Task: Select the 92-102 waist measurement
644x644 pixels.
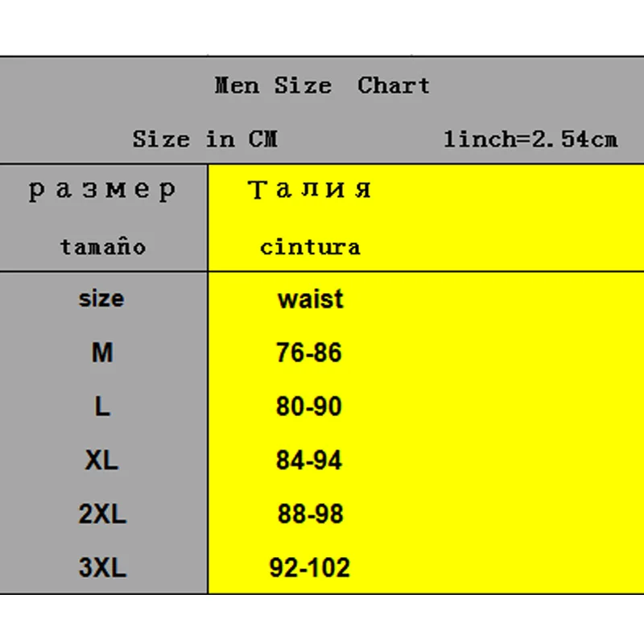Action: 310,568
